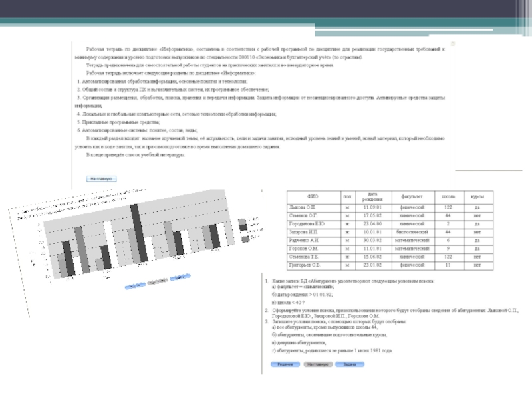Click school number 11 in Григорьев's row
The height and width of the screenshot is (399, 532).
click(448, 265)
